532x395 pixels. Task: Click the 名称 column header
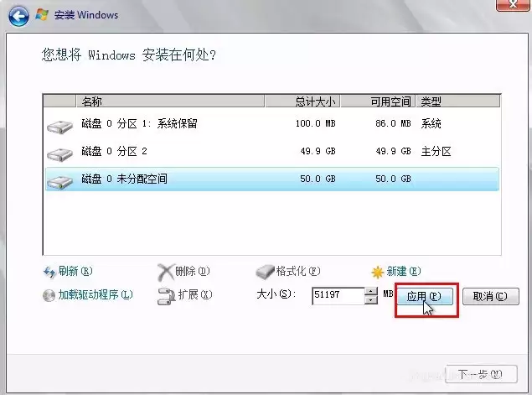point(170,101)
